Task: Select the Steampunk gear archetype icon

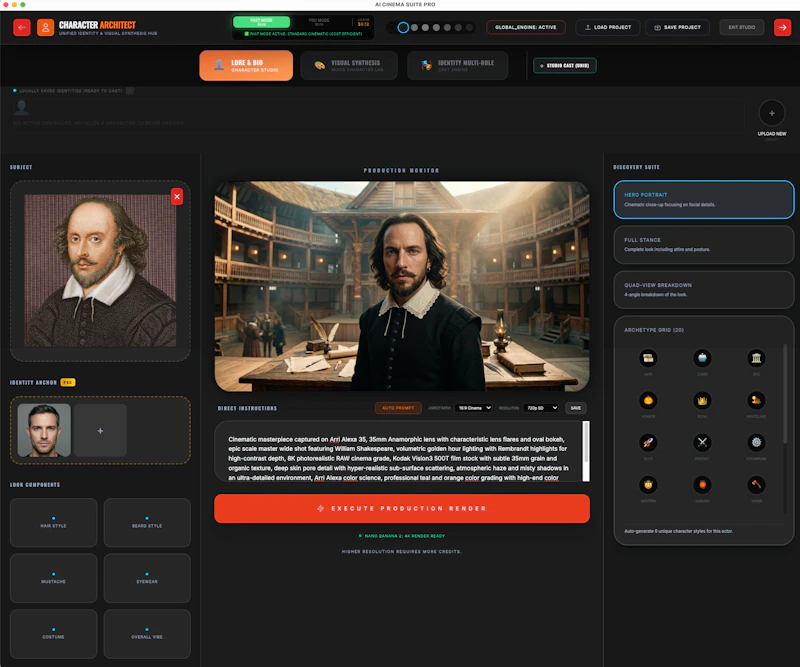Action: (x=756, y=442)
